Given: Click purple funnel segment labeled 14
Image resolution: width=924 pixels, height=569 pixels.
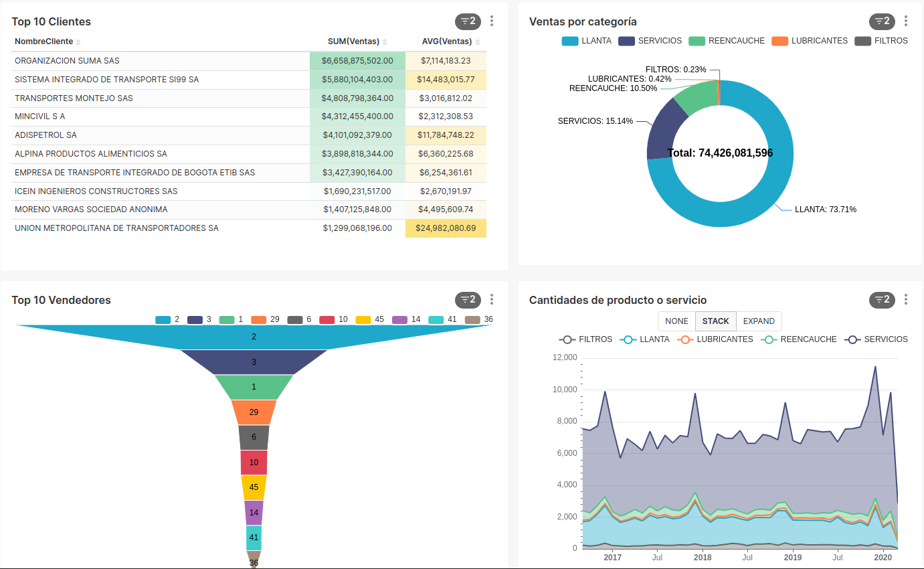Looking at the screenshot, I should (x=254, y=513).
